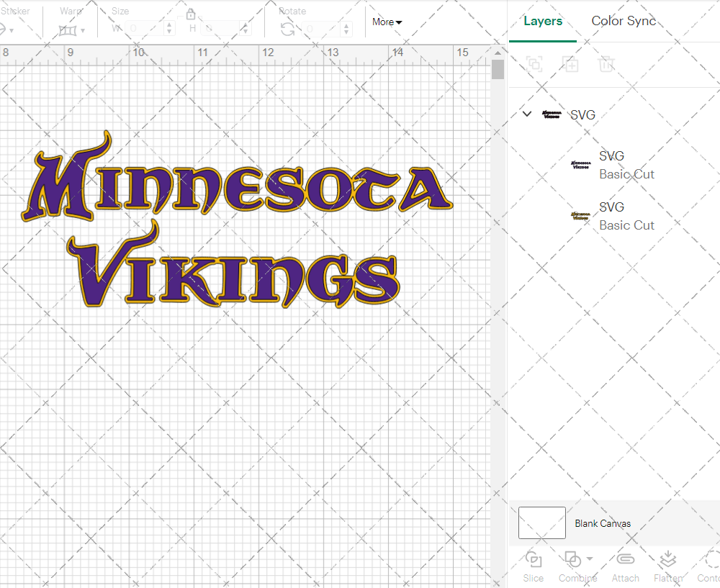
Task: Click the black SVG layer thumbnail
Action: click(x=581, y=165)
